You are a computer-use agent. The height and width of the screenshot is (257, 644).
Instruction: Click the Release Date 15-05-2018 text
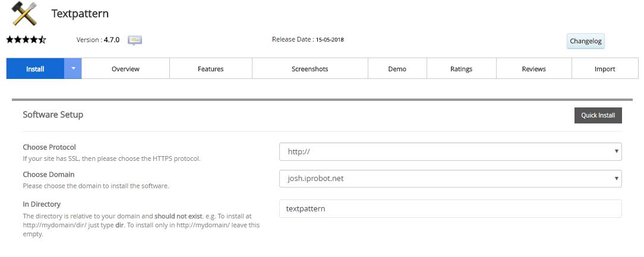[x=308, y=39]
